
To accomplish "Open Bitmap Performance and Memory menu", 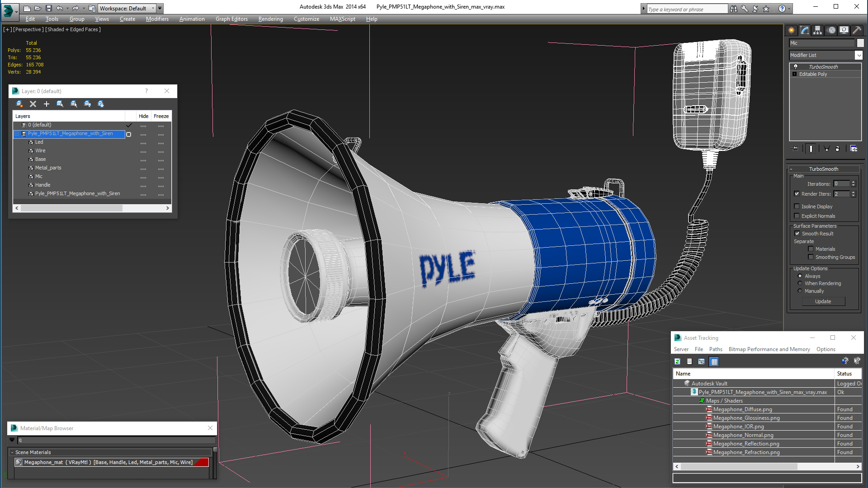I will click(769, 349).
